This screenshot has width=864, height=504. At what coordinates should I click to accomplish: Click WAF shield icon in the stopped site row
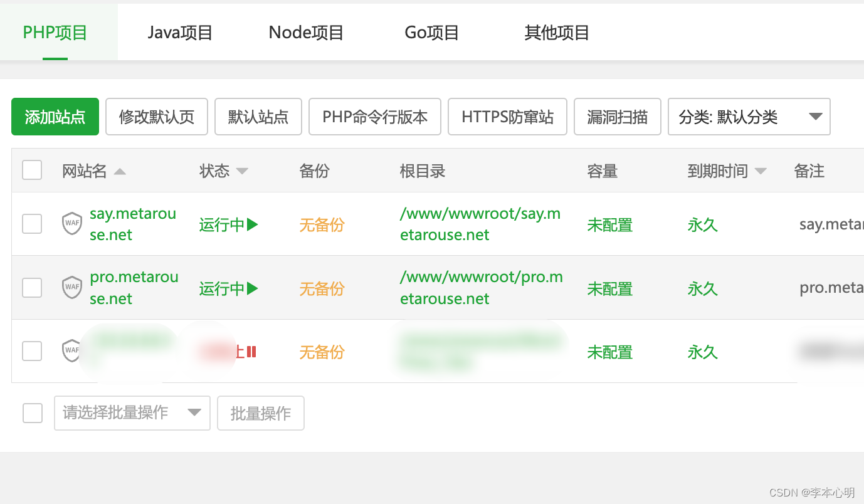[x=72, y=350]
